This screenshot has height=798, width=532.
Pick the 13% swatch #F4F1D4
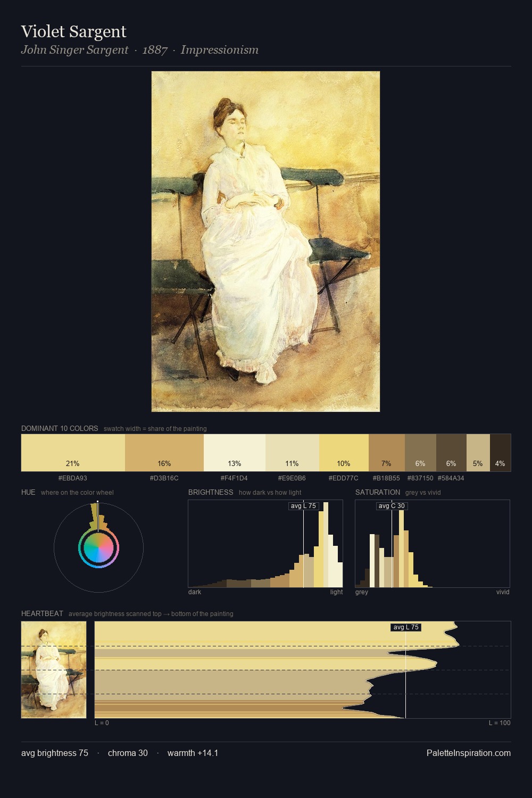(x=235, y=453)
